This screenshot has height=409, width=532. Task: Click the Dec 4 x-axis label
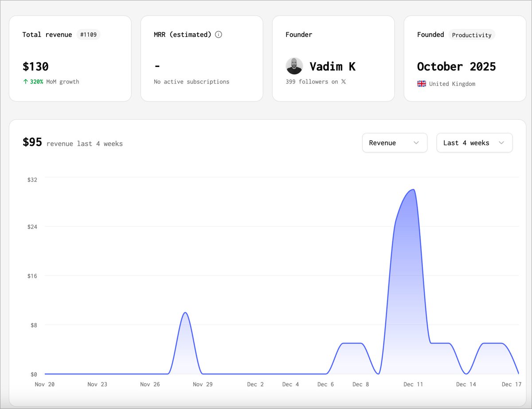[290, 385]
